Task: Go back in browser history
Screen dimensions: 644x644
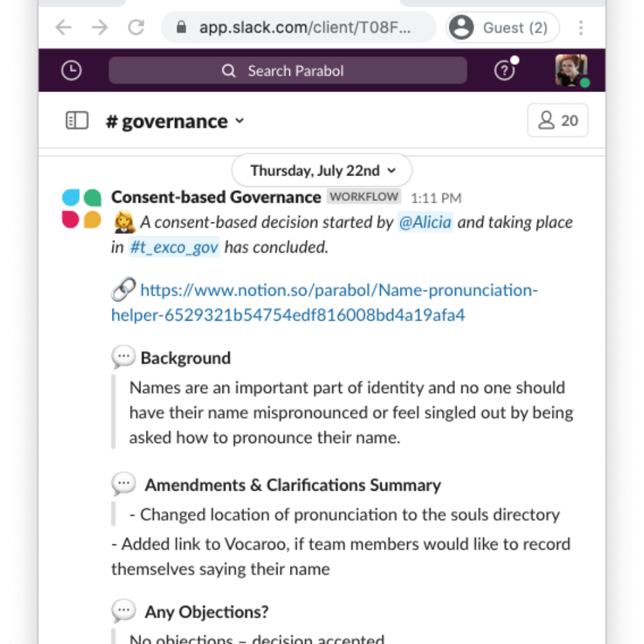Action: (x=64, y=28)
